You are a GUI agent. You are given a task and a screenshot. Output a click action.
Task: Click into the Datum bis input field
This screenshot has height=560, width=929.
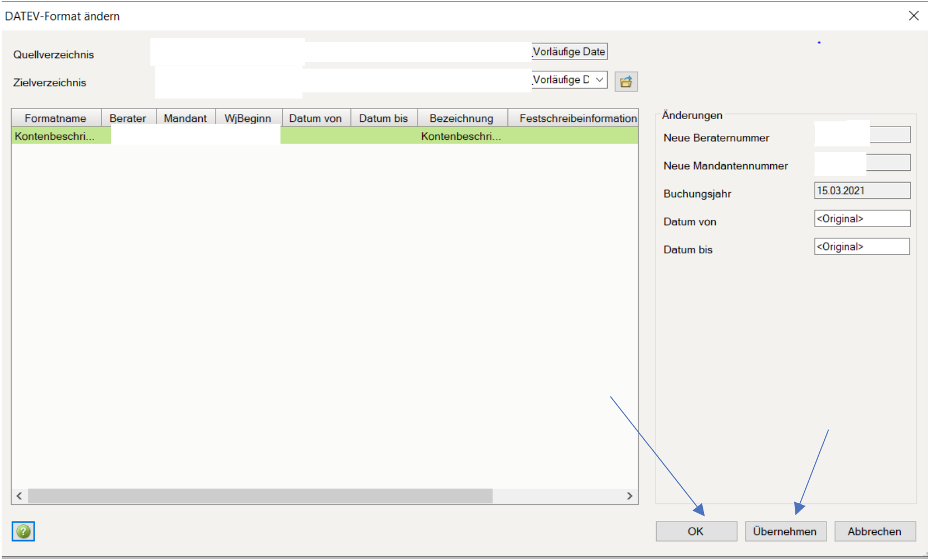[862, 247]
